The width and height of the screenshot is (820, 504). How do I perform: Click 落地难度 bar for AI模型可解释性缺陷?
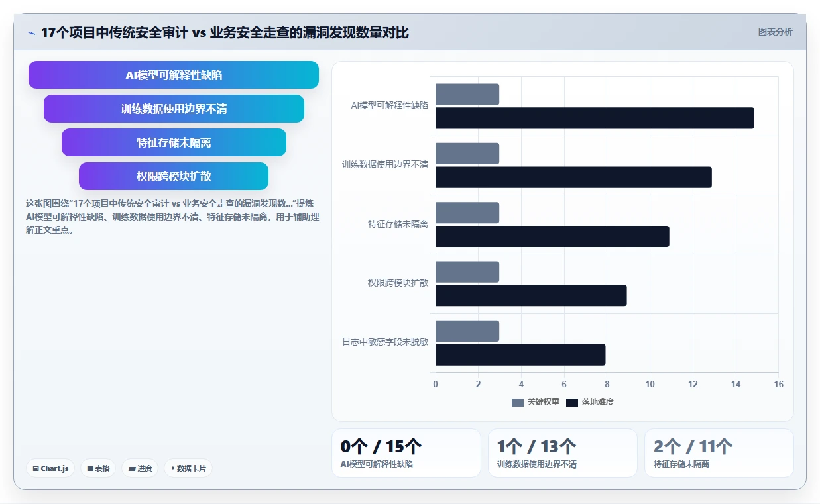point(595,118)
